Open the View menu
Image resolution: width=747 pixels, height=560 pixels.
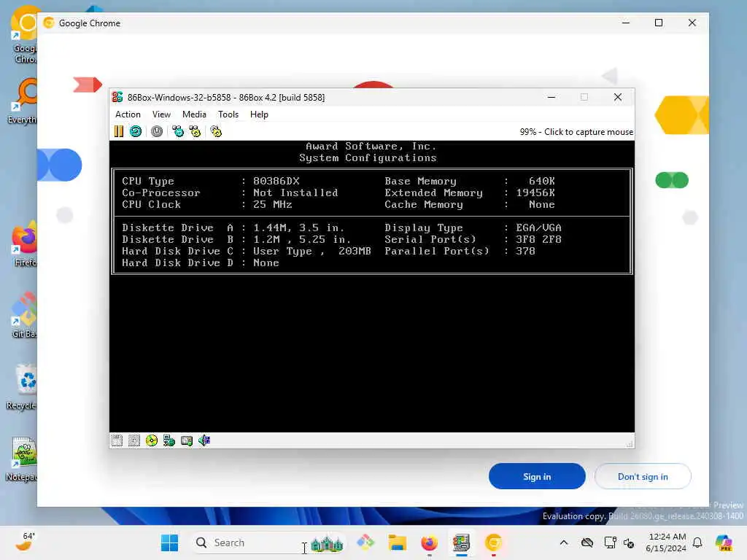tap(161, 114)
